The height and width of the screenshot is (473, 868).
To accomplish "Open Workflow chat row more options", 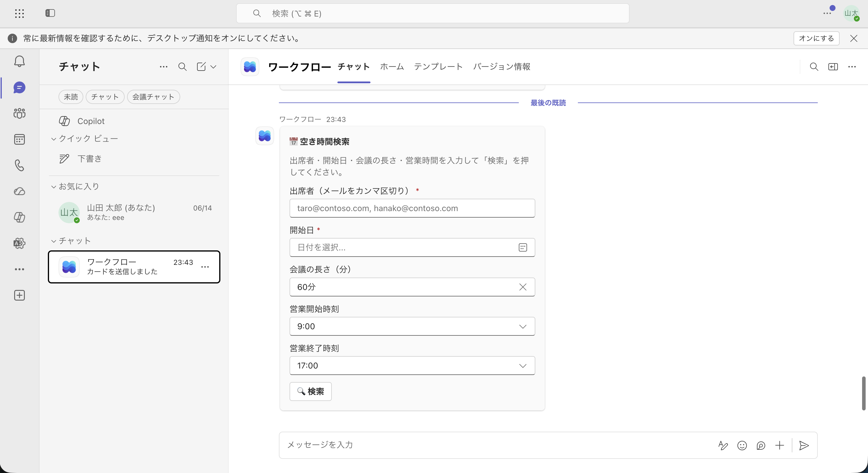I will click(205, 267).
